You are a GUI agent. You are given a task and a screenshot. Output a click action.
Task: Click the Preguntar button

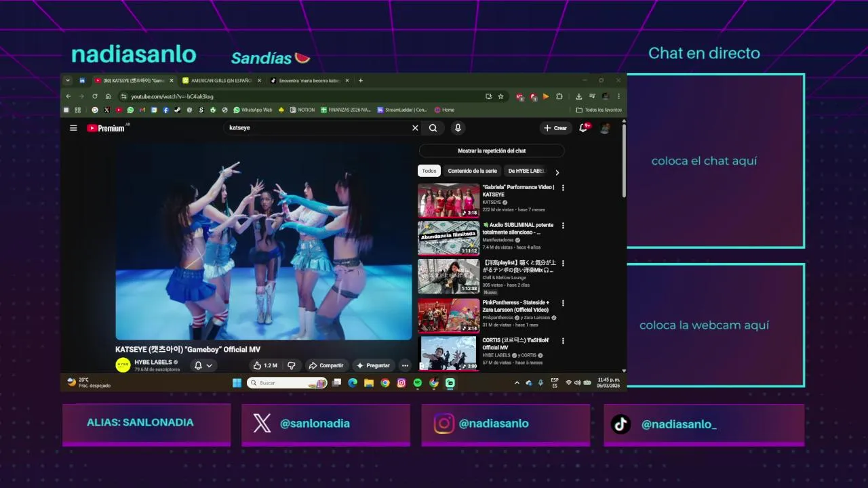coord(373,365)
